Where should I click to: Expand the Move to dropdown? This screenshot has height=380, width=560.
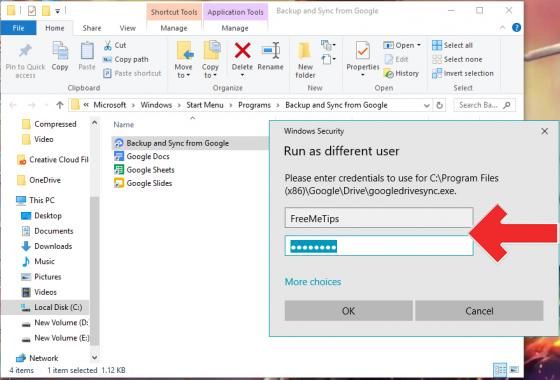coord(183,71)
